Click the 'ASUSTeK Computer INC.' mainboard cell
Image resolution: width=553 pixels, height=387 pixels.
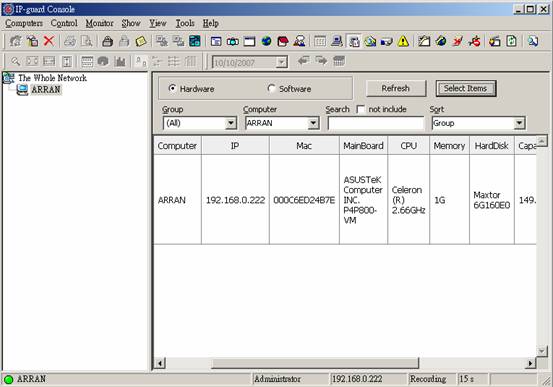363,200
